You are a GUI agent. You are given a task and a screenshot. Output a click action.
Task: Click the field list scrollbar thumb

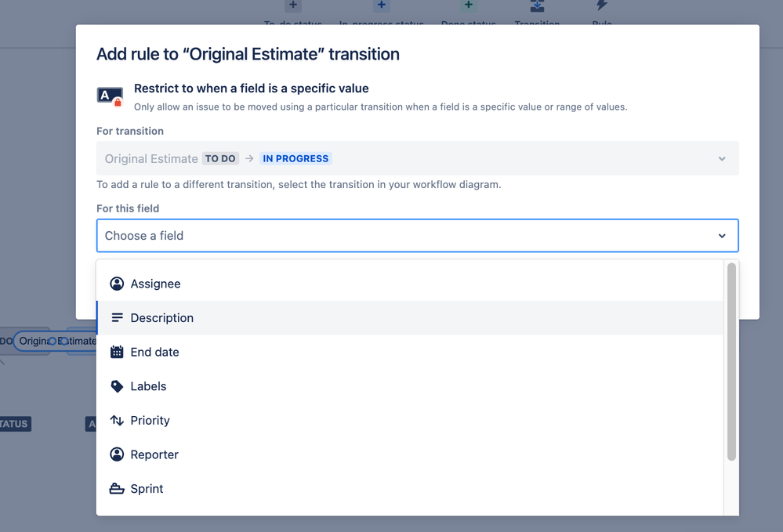tap(731, 362)
